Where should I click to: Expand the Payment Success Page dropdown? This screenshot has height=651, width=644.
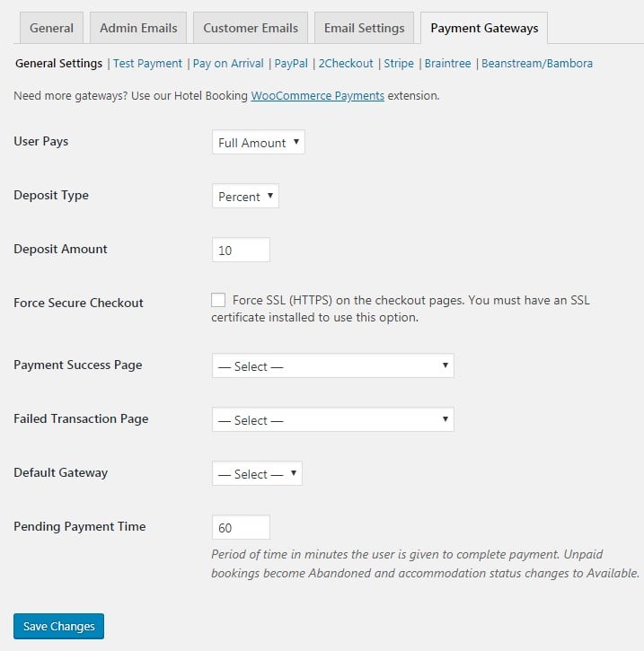(332, 365)
